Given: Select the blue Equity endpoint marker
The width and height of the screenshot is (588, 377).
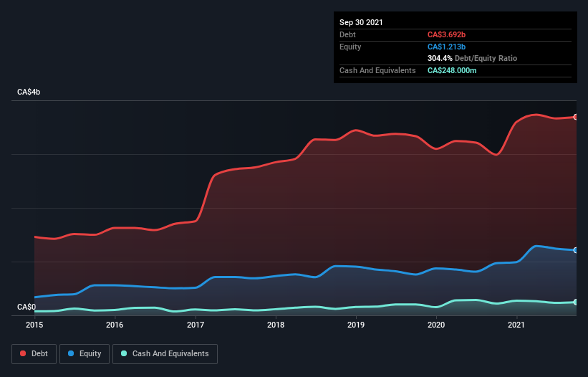Looking at the screenshot, I should 576,250.
